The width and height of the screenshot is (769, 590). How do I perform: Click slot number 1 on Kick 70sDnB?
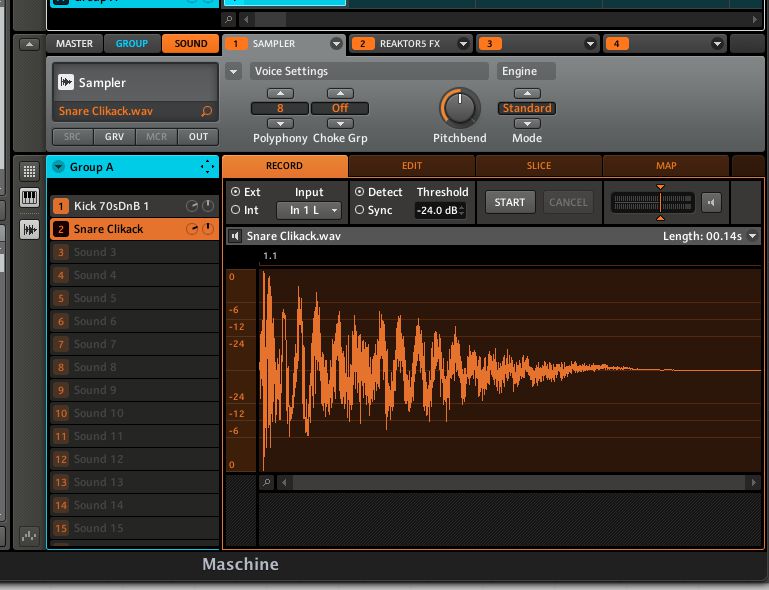(61, 206)
